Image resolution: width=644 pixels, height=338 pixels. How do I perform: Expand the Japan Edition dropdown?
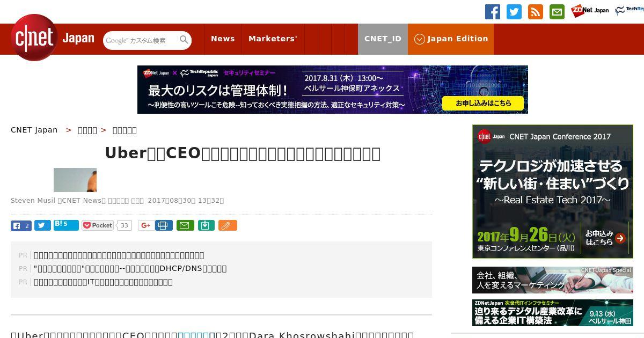(451, 39)
